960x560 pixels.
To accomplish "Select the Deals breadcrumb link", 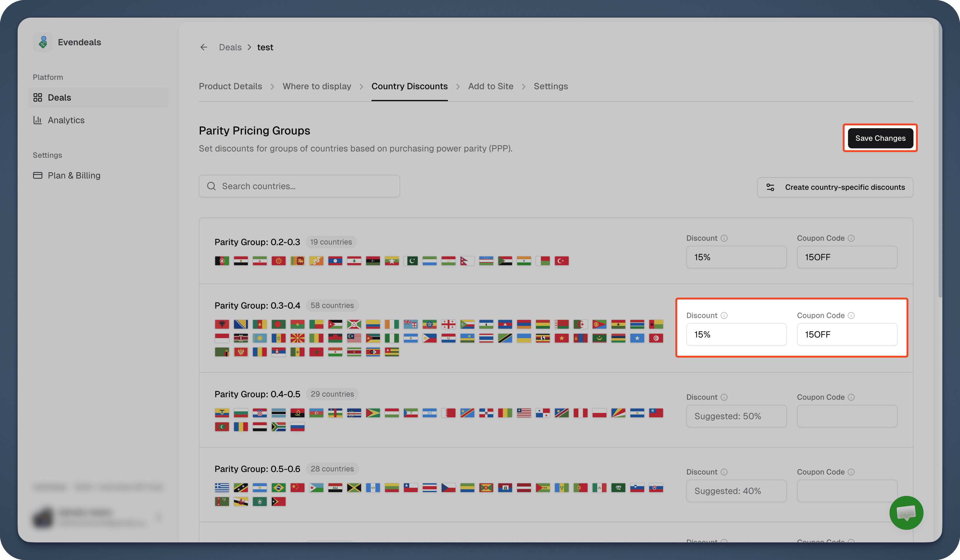I will pos(230,47).
